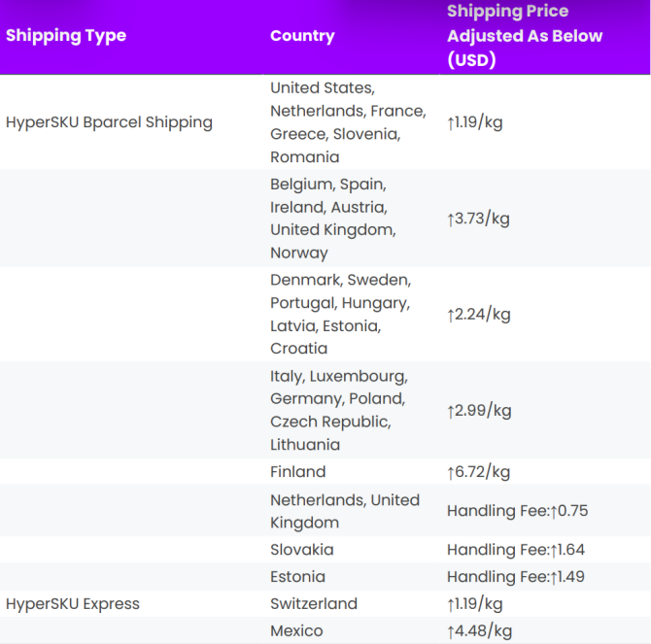
Task: Click the country cell starting with Italy
Action: pos(338,410)
